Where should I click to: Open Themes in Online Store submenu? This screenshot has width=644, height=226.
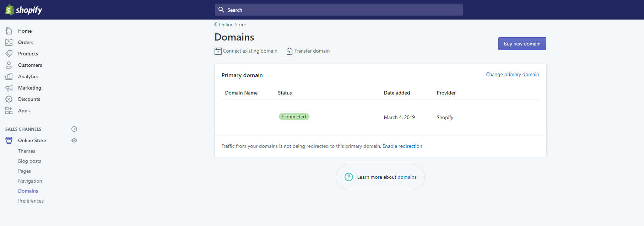27,151
